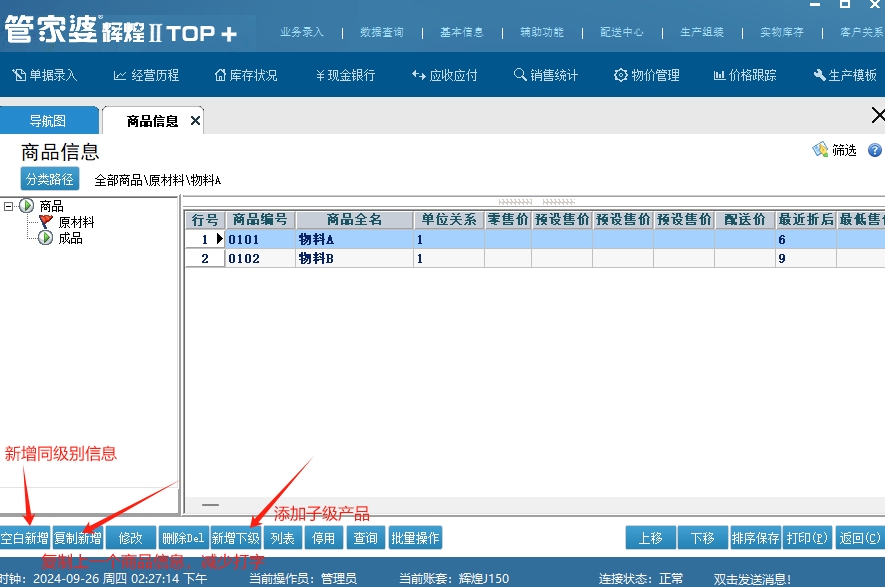Click the 配送价 column header
Screen dimensions: 885x587
point(746,220)
